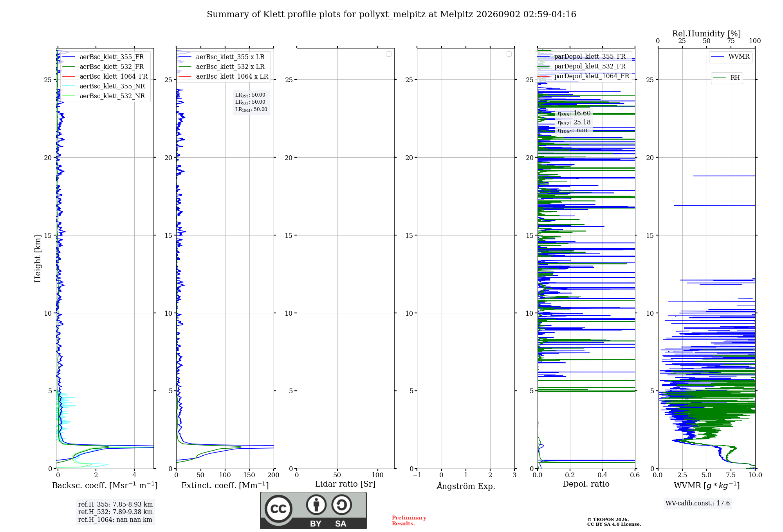Select the LR532: 50.00 annotation
Screen dimensions: 783x532
[250, 102]
